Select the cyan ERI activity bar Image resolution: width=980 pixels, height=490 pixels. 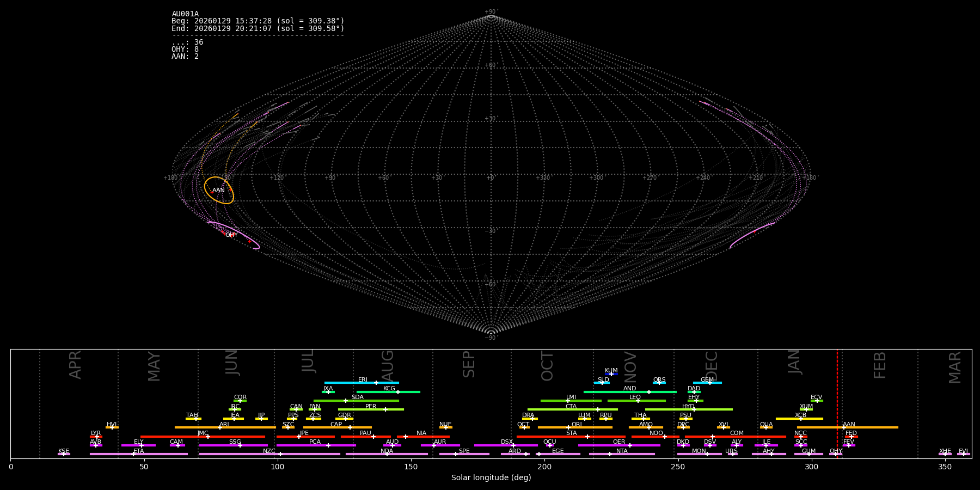click(362, 383)
